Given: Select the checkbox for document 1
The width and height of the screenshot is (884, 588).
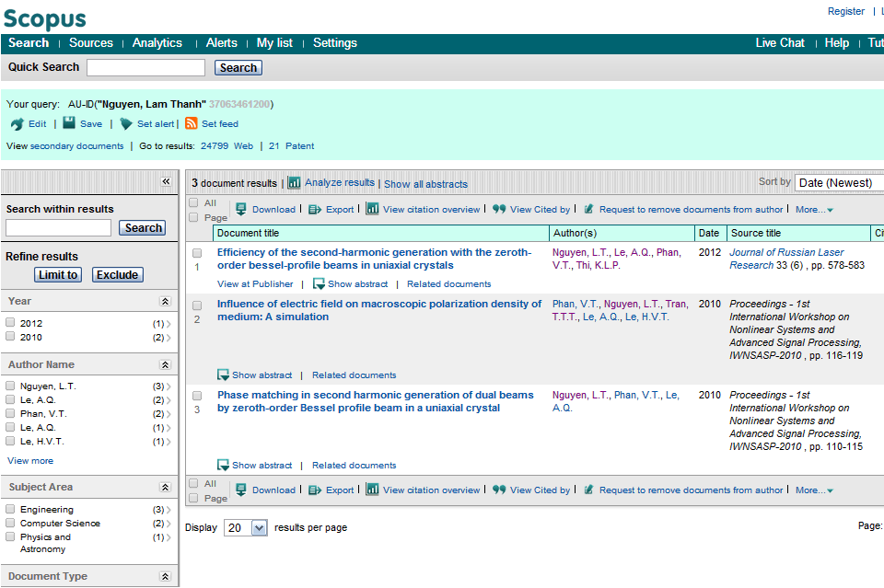Looking at the screenshot, I should 197,253.
